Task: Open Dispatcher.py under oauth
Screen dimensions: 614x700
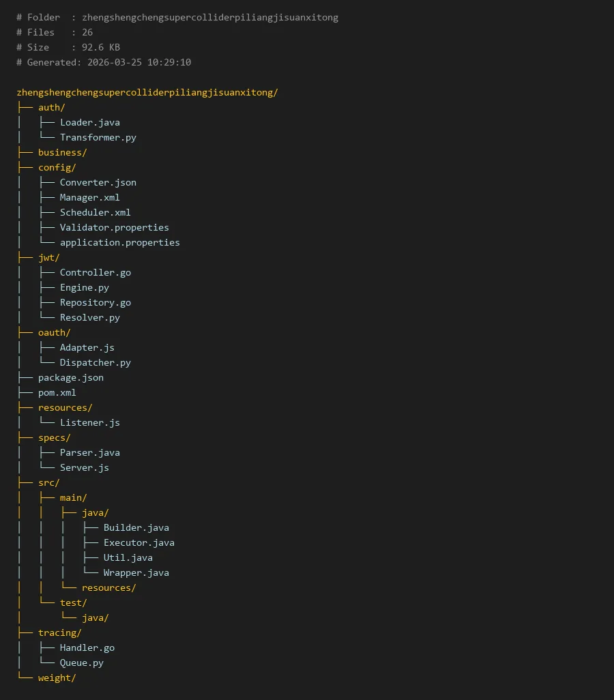Action: click(95, 362)
